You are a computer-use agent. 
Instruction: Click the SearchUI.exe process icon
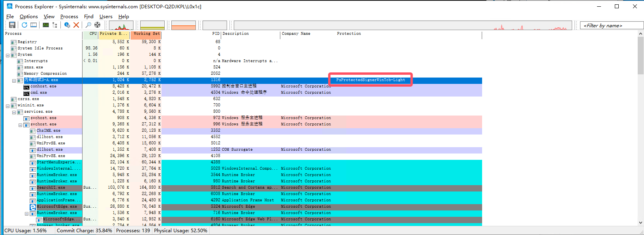33,188
